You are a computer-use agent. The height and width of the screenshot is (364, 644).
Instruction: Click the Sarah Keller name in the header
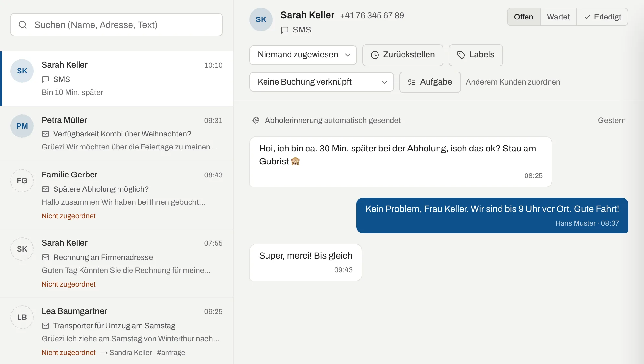(307, 15)
